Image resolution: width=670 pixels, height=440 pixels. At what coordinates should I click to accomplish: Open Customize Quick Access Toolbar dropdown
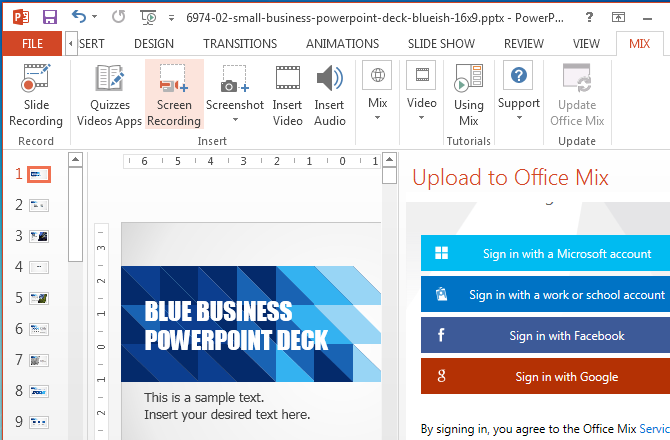click(x=171, y=18)
